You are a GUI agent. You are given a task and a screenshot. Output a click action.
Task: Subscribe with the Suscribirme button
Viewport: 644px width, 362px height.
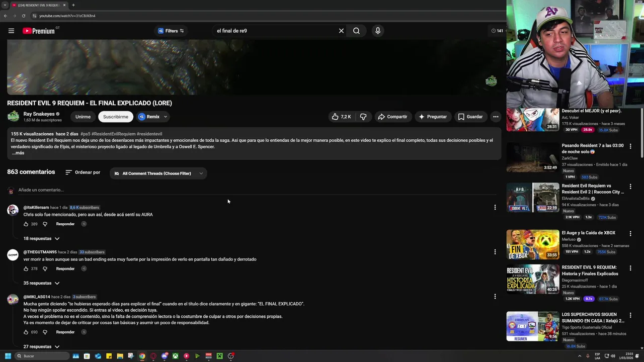click(116, 117)
